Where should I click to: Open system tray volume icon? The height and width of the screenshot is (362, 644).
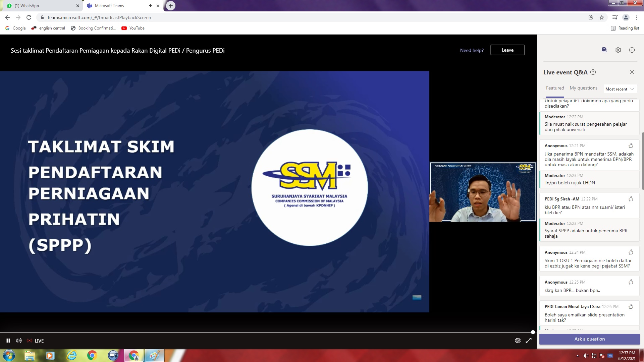(586, 356)
